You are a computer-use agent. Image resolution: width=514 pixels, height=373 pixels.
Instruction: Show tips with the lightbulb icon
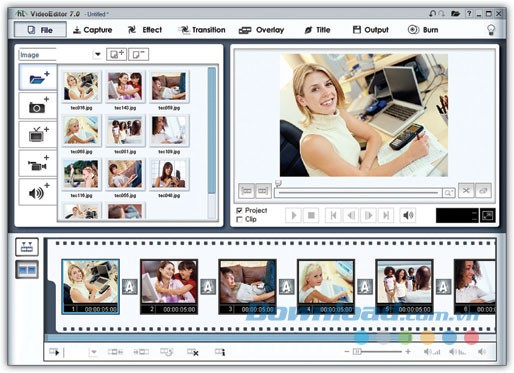tap(491, 30)
